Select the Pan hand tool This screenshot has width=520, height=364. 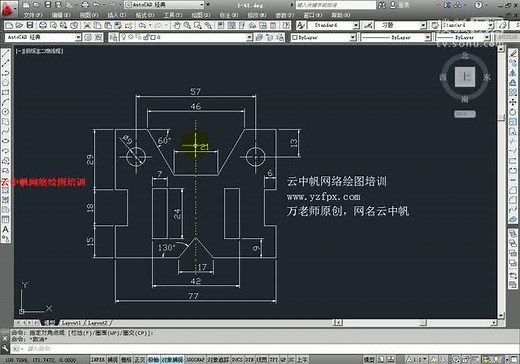(177, 25)
